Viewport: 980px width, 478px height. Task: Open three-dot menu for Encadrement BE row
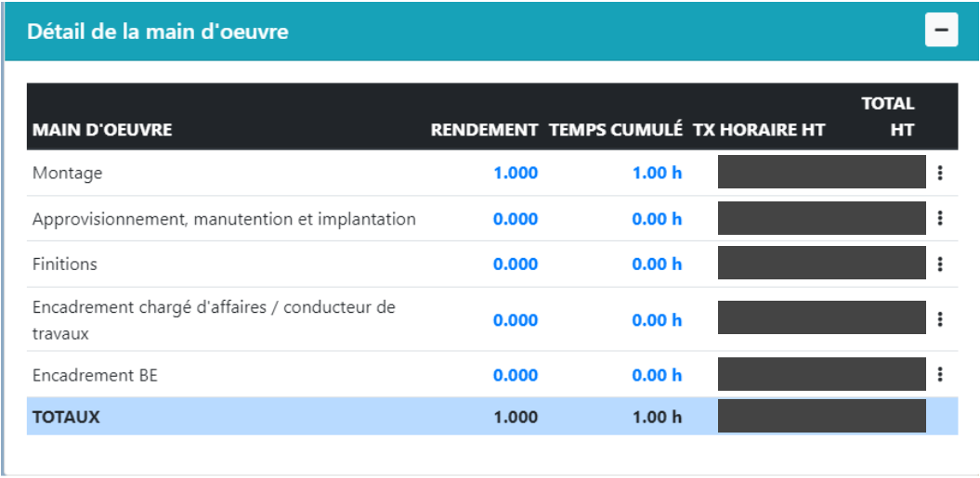(940, 374)
